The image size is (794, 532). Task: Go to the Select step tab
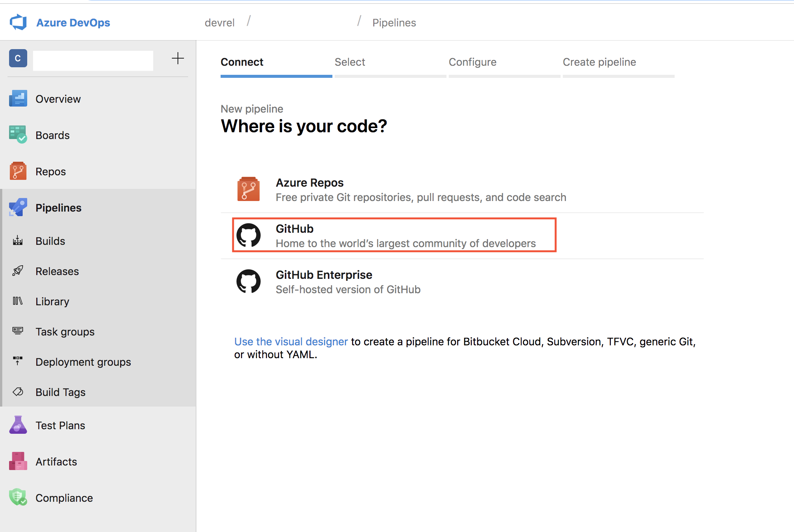(350, 62)
